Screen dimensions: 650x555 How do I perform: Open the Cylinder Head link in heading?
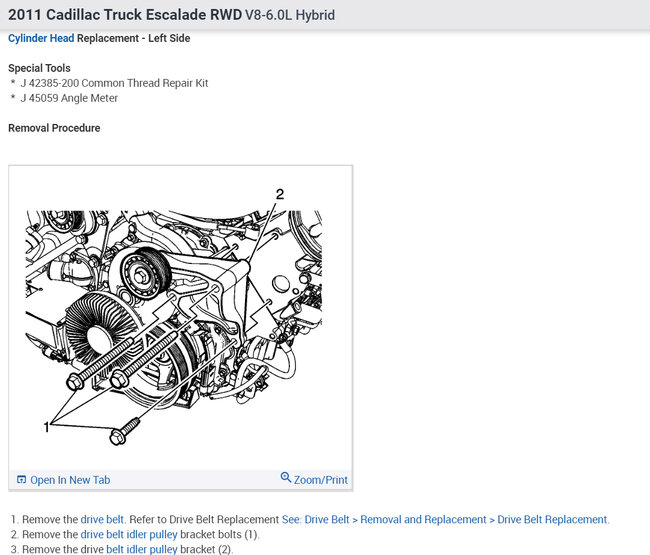pos(41,38)
